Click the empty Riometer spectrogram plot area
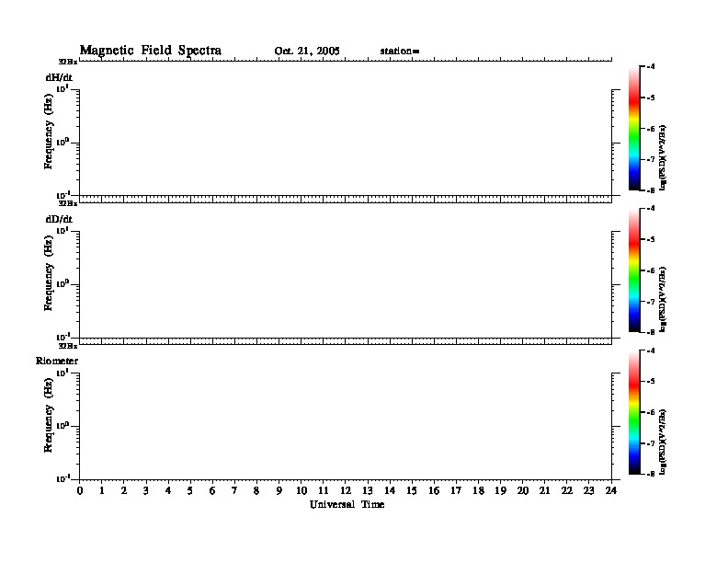This screenshot has height=563, width=728. pos(346,426)
